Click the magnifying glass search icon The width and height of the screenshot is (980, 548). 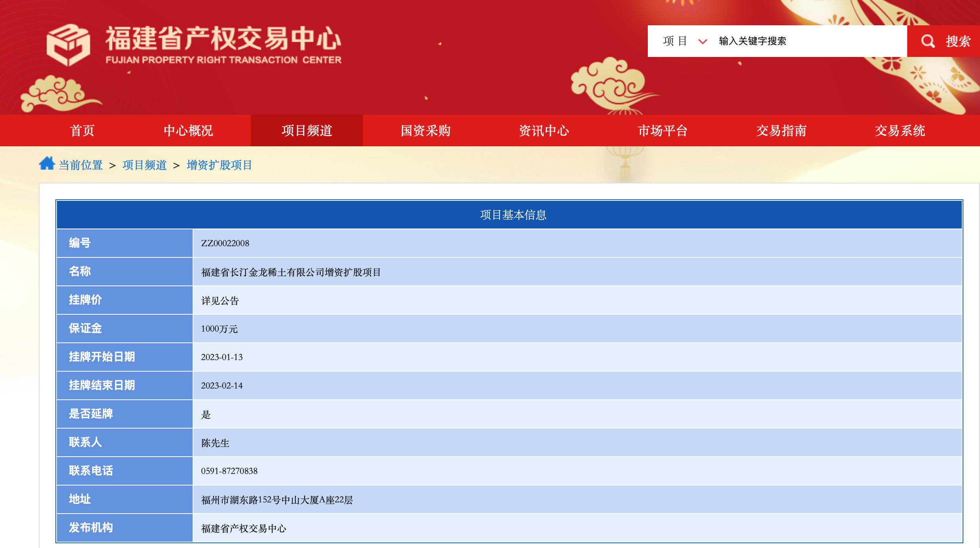coord(927,41)
